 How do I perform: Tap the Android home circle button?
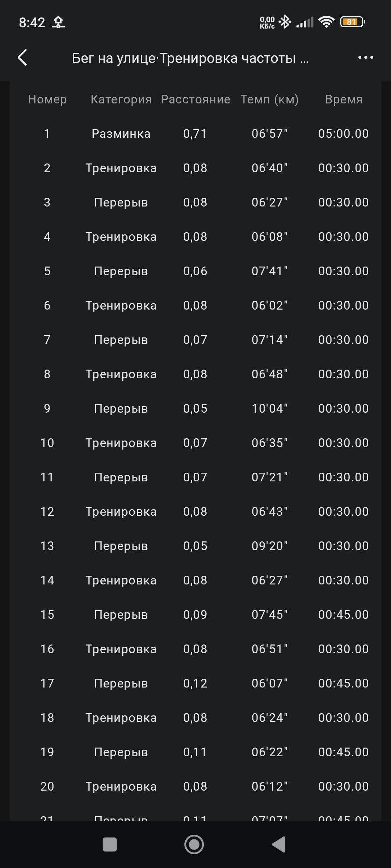194,844
